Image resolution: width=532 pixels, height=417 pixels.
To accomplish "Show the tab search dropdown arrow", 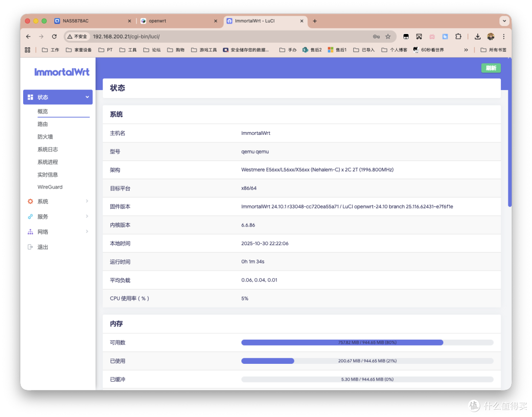I will (x=504, y=21).
